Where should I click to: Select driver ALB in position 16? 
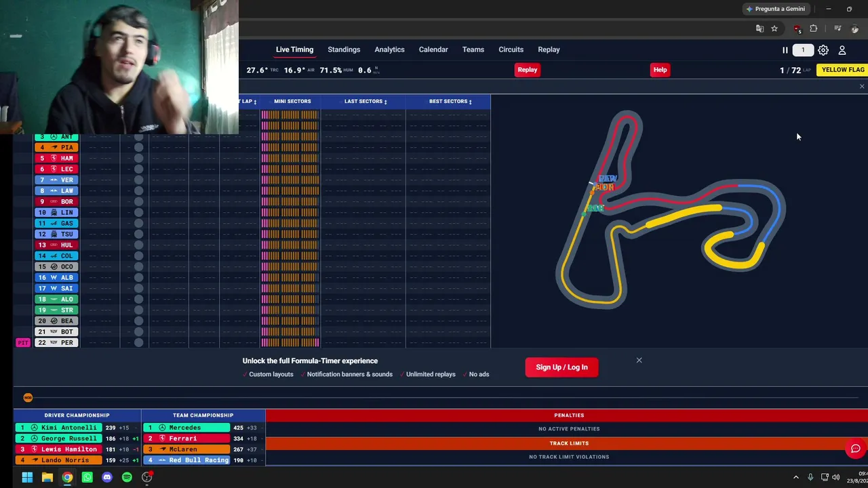point(56,278)
